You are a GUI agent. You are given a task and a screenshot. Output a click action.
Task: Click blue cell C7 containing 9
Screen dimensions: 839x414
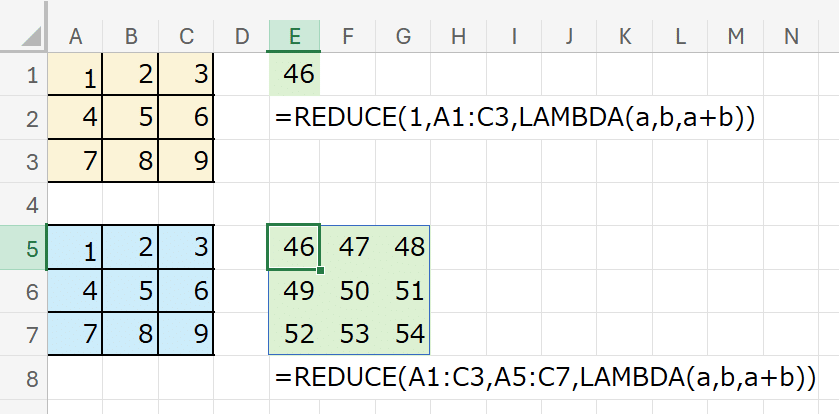coord(187,334)
